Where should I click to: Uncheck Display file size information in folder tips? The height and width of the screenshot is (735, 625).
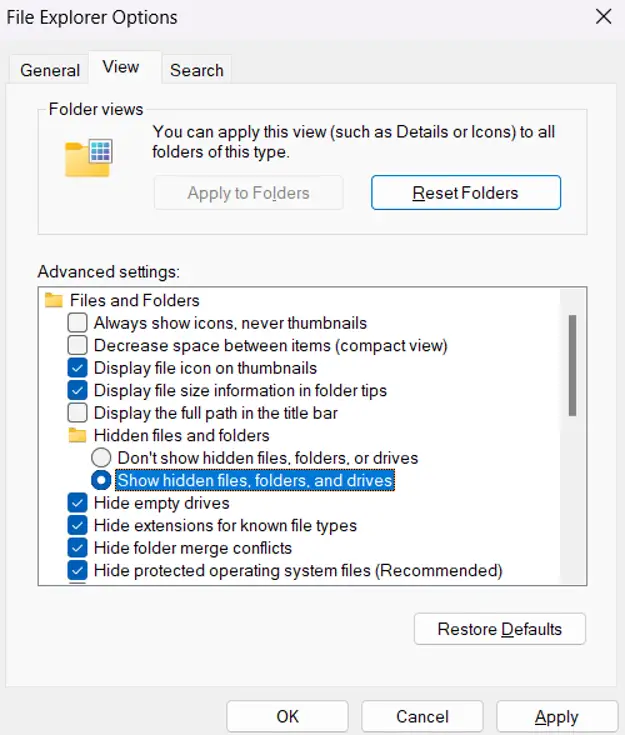click(x=77, y=390)
